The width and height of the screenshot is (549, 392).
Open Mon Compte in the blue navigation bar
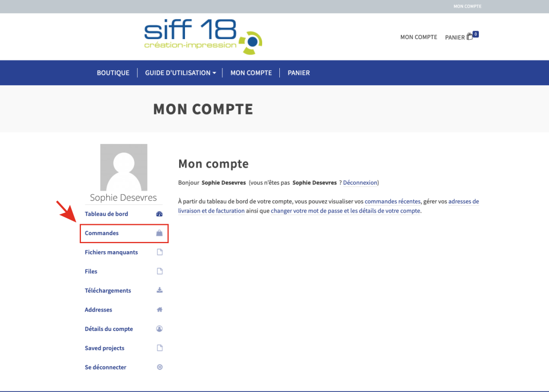pos(251,73)
